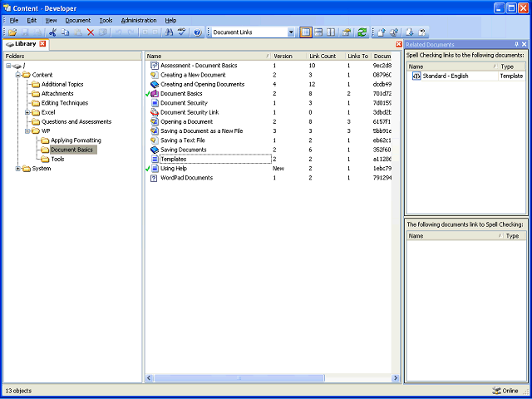This screenshot has height=399, width=532.
Task: Click the horizontal scrollbar right arrow
Action: tap(396, 378)
